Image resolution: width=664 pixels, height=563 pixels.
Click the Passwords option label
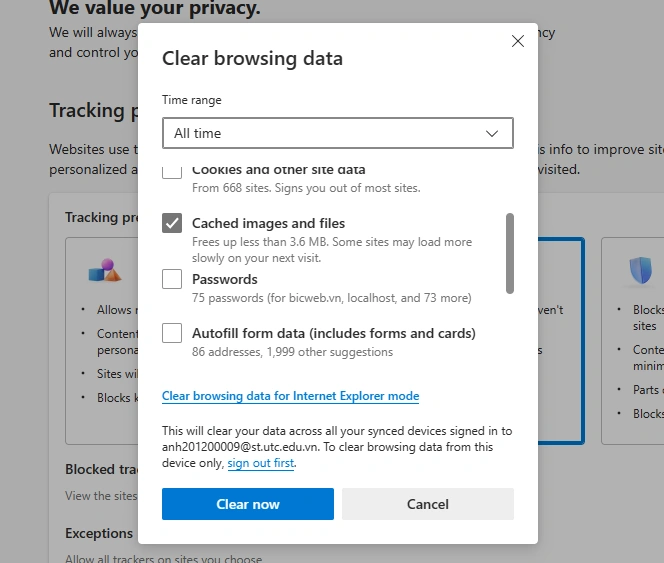tap(225, 279)
